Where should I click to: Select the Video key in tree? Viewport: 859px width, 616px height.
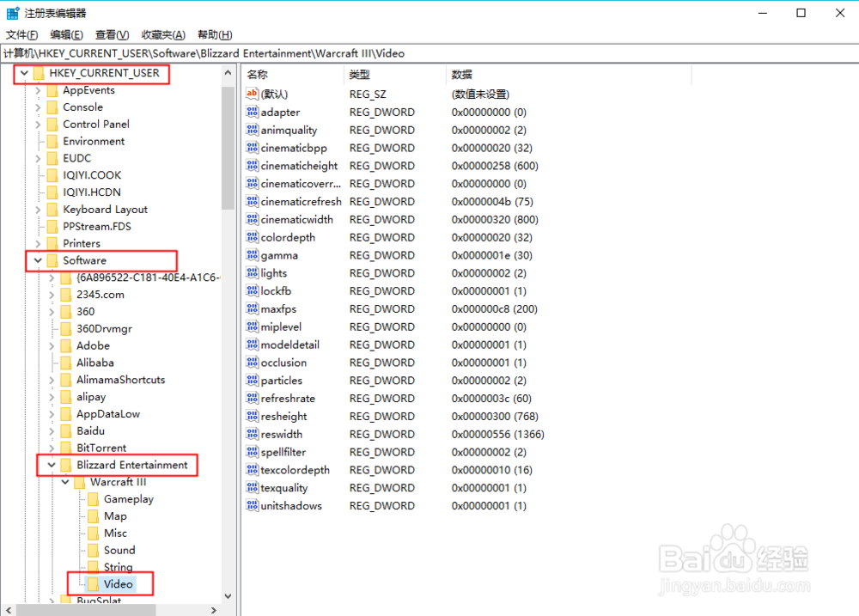[x=118, y=583]
